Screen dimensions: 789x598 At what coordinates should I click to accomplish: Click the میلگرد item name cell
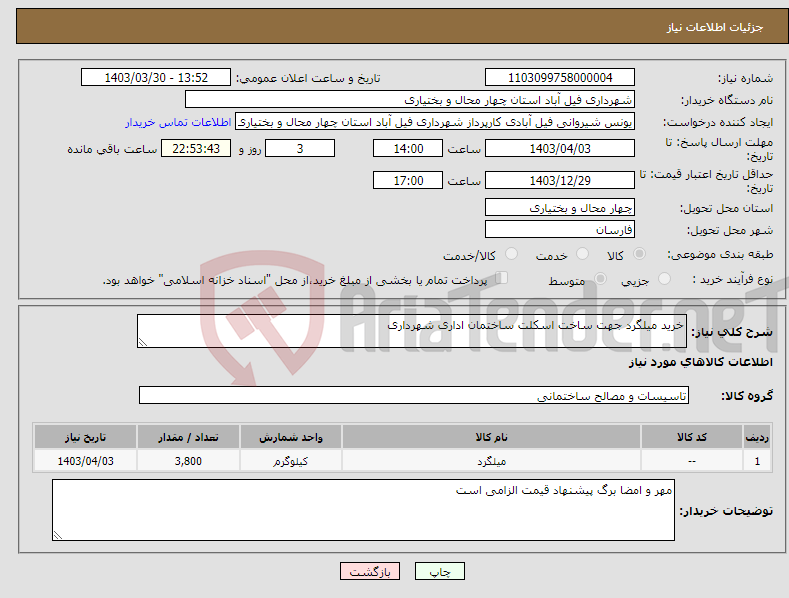[491, 461]
